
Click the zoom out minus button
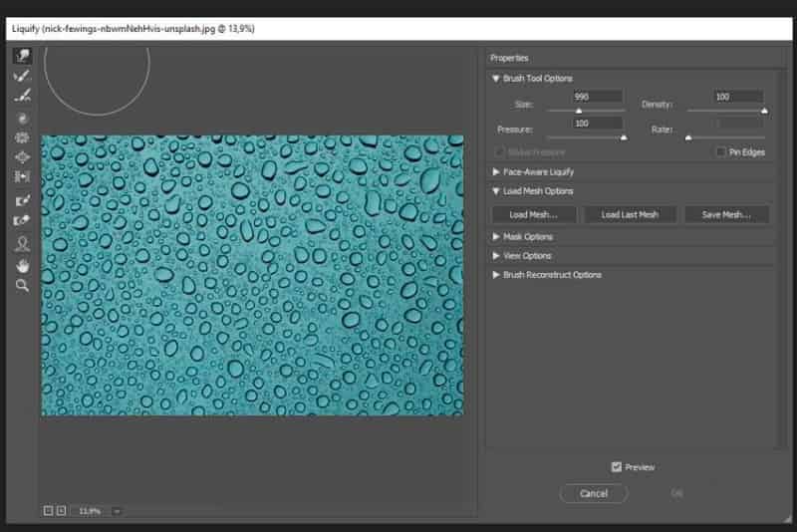click(x=48, y=511)
